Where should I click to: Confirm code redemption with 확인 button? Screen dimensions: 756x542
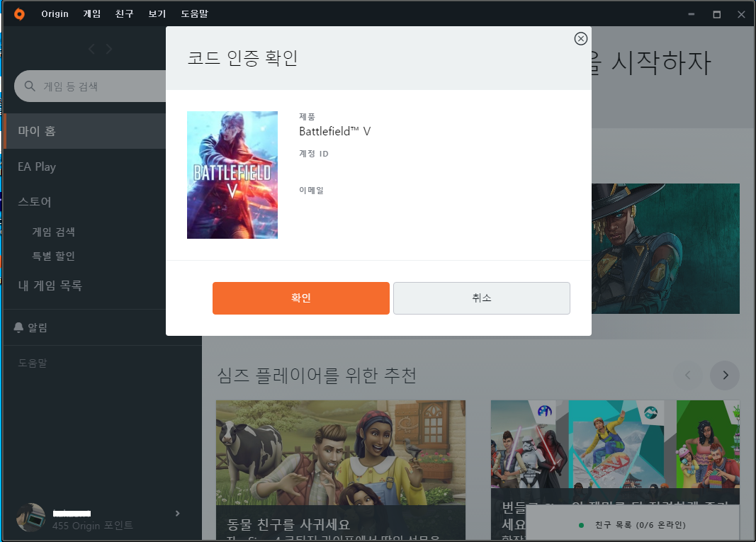(301, 298)
